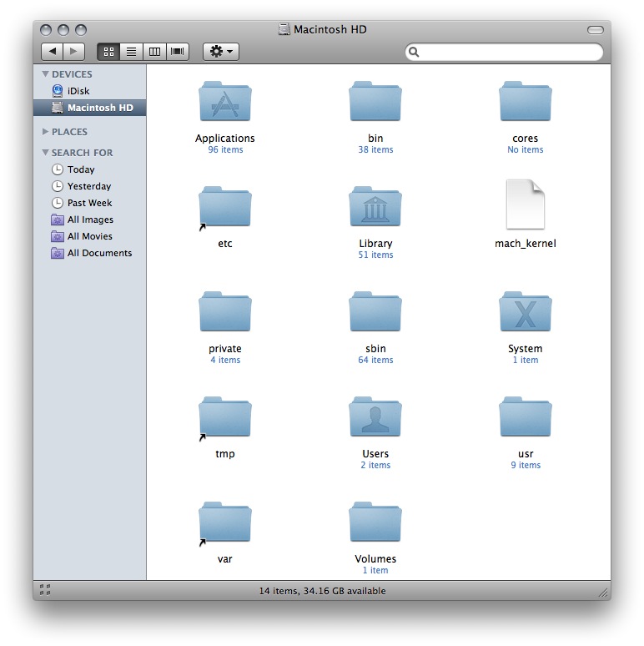The width and height of the screenshot is (644, 646).
Task: Go back with the left arrow button
Action: 53,52
